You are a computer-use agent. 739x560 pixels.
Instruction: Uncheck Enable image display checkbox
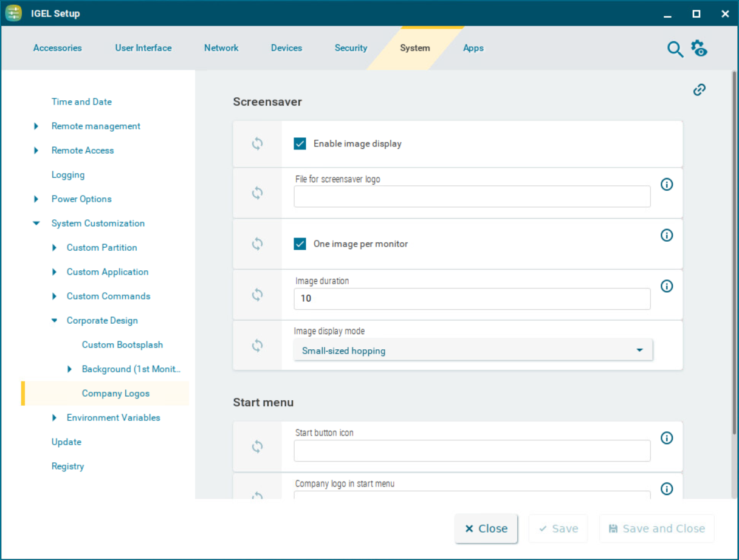coord(300,144)
